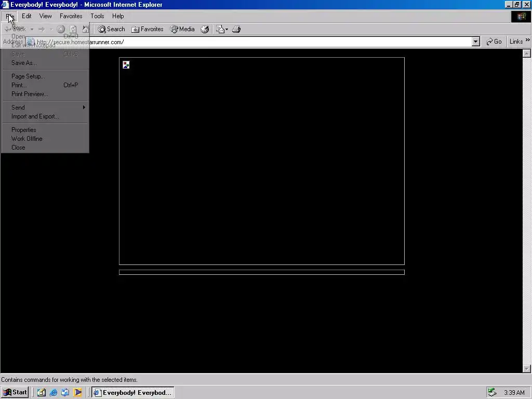532x399 pixels.
Task: Click the empty bar below the content frame
Action: pyautogui.click(x=262, y=272)
